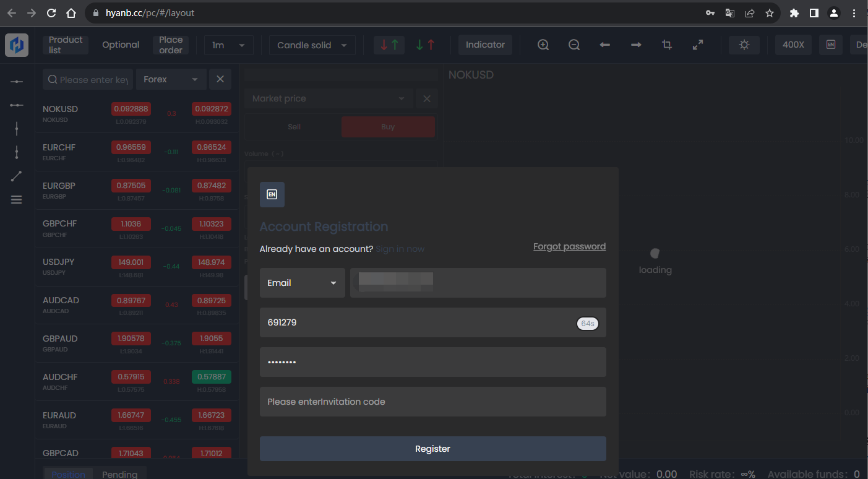Click AUDCHF green price 0.57887
Image resolution: width=868 pixels, height=479 pixels.
[212, 376]
